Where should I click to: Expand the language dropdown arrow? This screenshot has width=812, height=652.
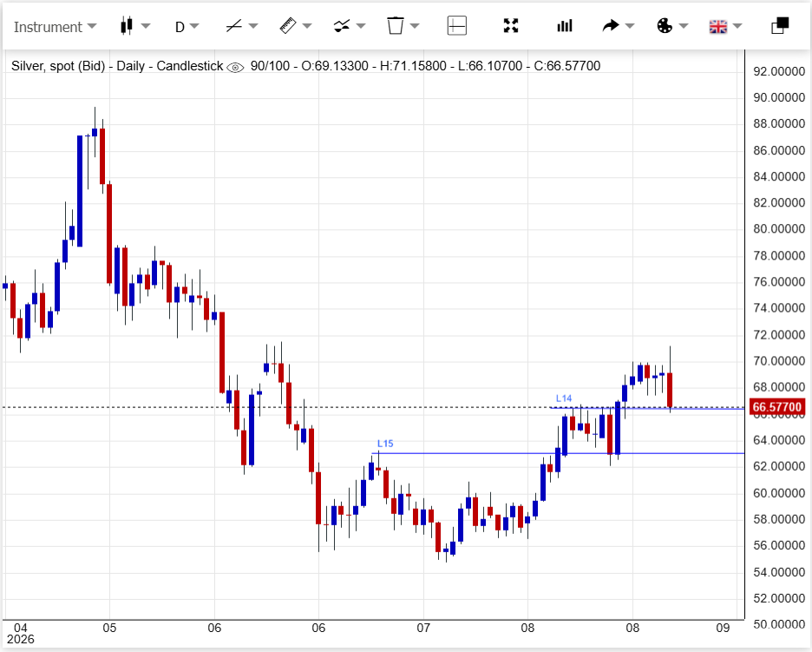(737, 26)
